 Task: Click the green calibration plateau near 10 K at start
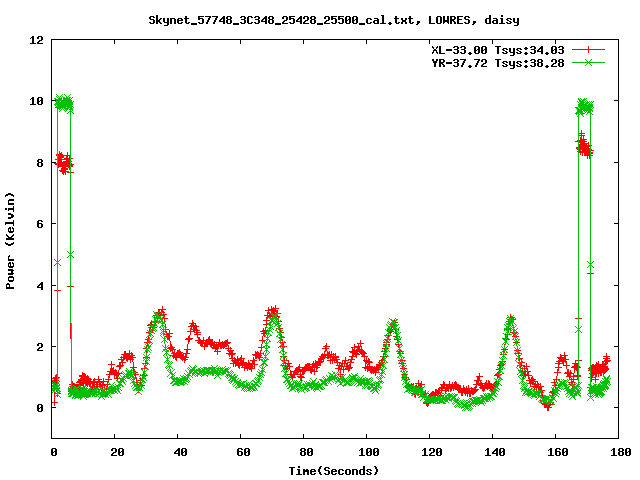(64, 103)
